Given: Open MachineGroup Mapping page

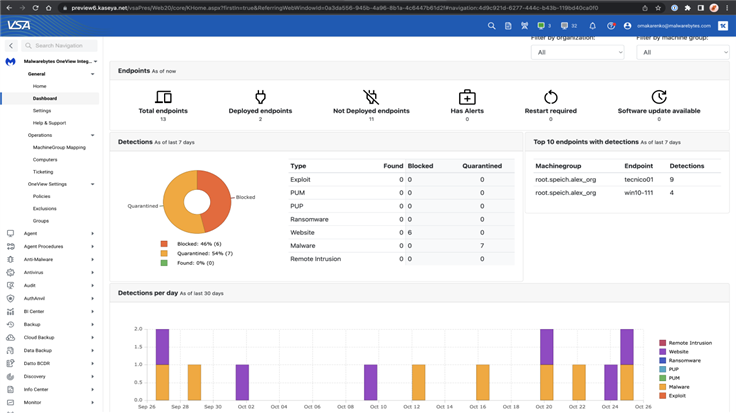Looking at the screenshot, I should coord(59,147).
